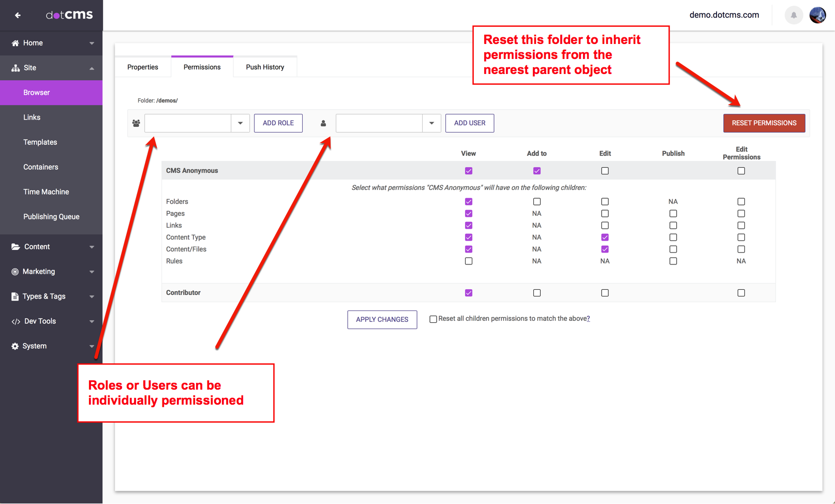This screenshot has width=835, height=504.
Task: Check 'Reset all children permissions' checkbox
Action: pos(433,319)
